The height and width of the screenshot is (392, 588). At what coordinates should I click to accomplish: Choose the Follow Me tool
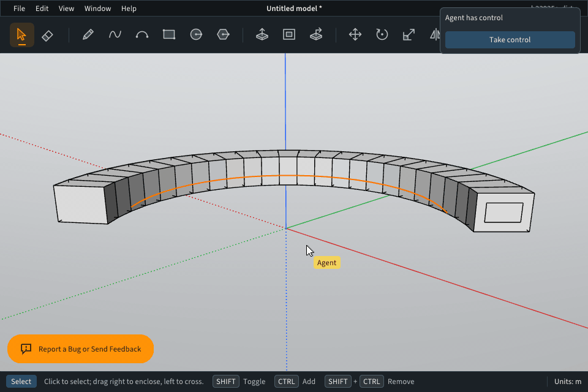coord(316,35)
